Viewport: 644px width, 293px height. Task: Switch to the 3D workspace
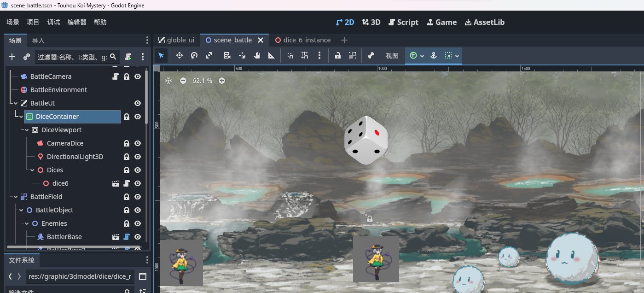pos(371,22)
